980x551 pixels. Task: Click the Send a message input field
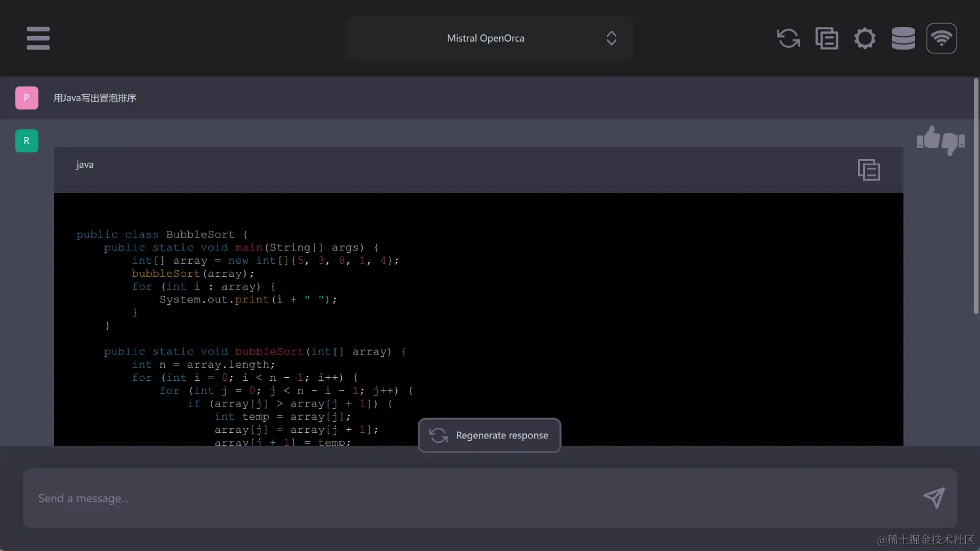pyautogui.click(x=429, y=498)
